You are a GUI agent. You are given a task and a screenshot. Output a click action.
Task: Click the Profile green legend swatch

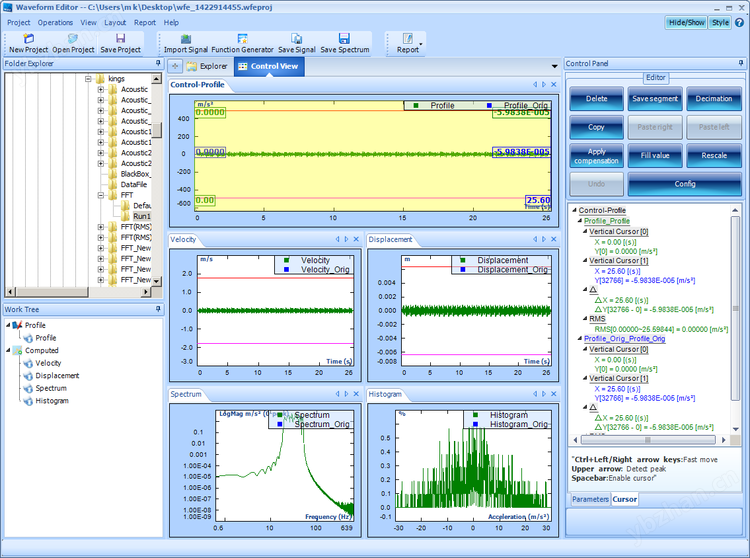(x=416, y=106)
